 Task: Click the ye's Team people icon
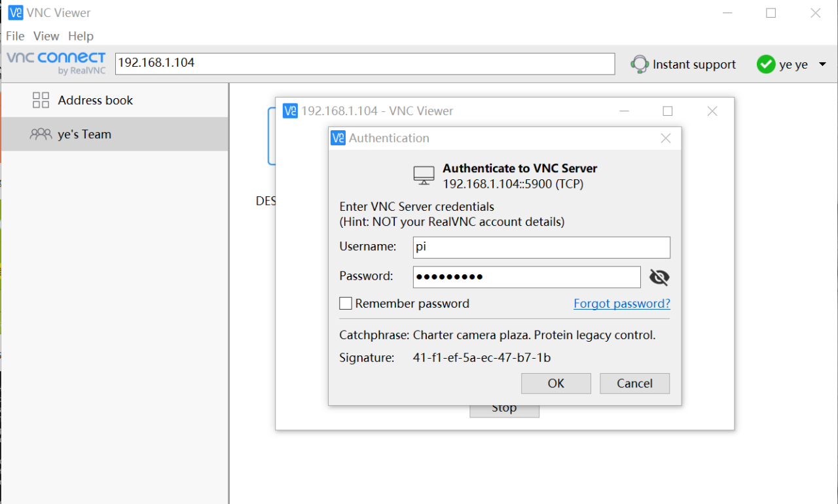tap(41, 134)
